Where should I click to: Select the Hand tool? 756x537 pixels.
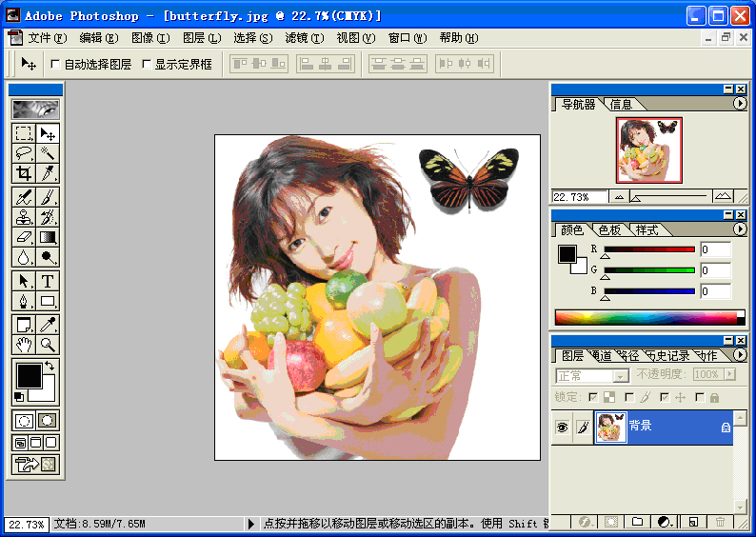click(x=25, y=345)
